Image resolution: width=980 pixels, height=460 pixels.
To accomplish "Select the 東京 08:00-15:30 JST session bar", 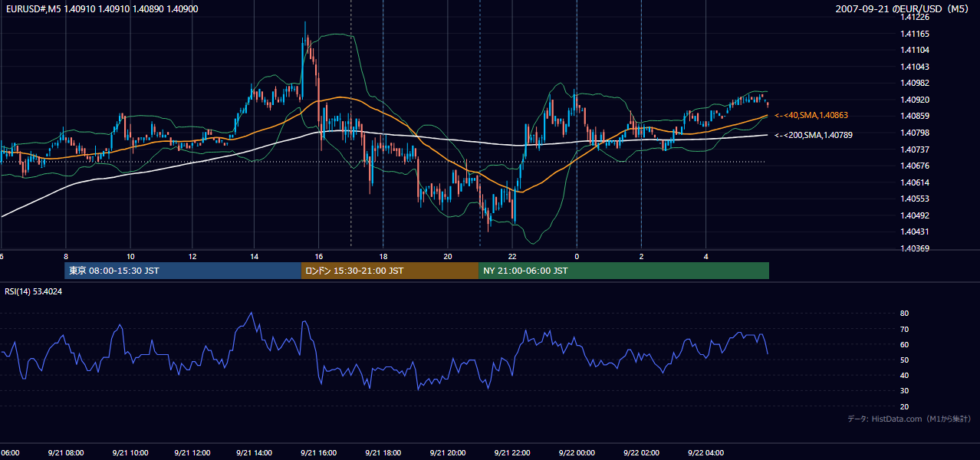I will [183, 271].
